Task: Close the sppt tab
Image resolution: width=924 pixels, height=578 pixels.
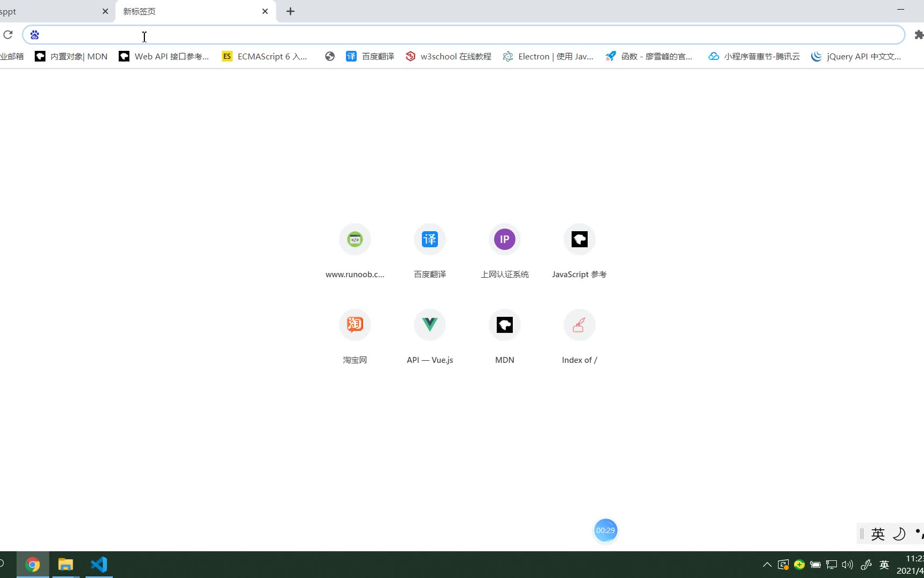Action: [x=105, y=11]
